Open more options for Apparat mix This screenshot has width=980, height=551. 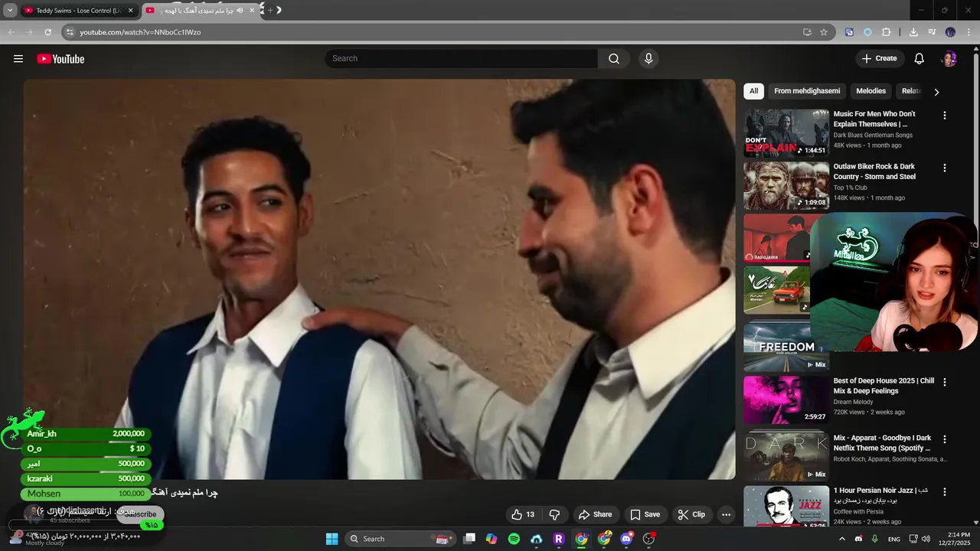(x=944, y=439)
